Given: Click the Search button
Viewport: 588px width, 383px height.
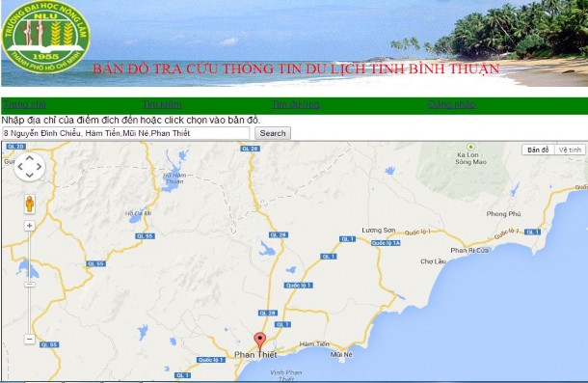Looking at the screenshot, I should click(x=273, y=133).
